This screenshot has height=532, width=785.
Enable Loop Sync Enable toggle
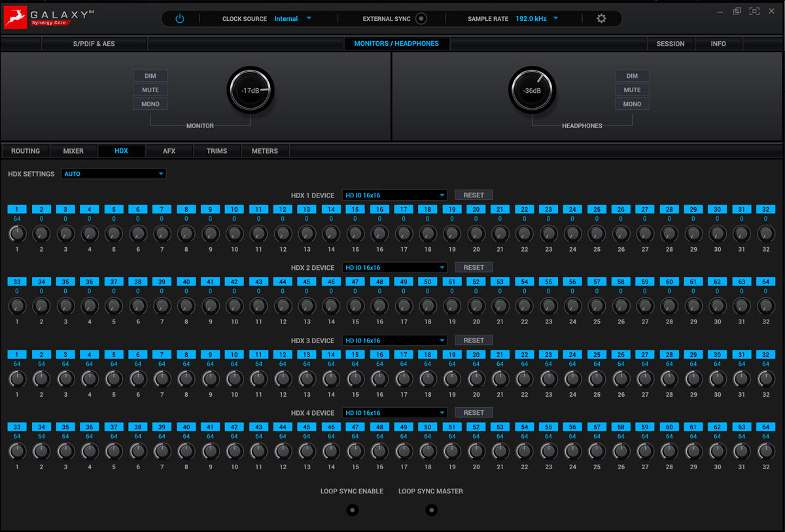pos(352,510)
